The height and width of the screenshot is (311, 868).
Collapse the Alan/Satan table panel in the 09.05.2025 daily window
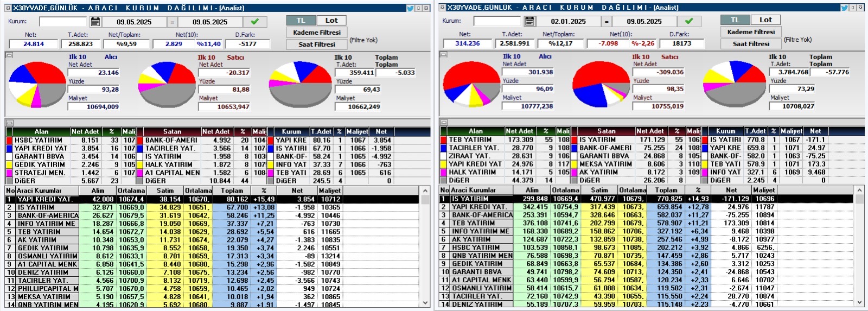click(9, 123)
